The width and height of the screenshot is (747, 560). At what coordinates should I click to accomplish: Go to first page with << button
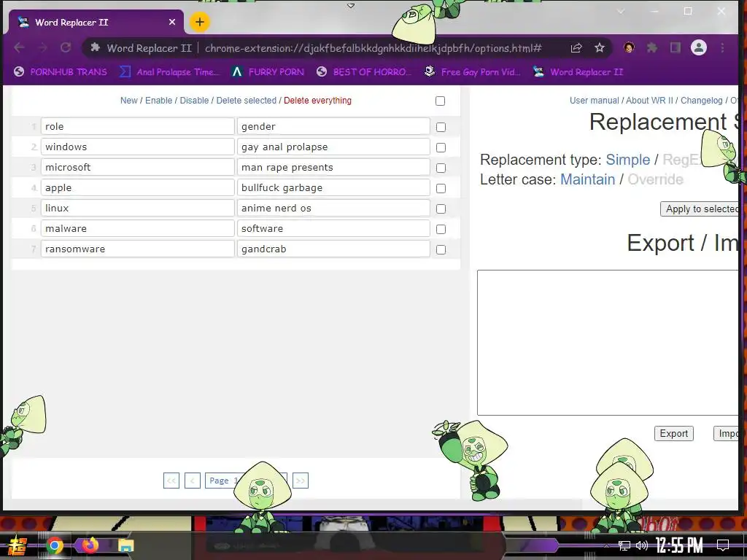coord(171,481)
